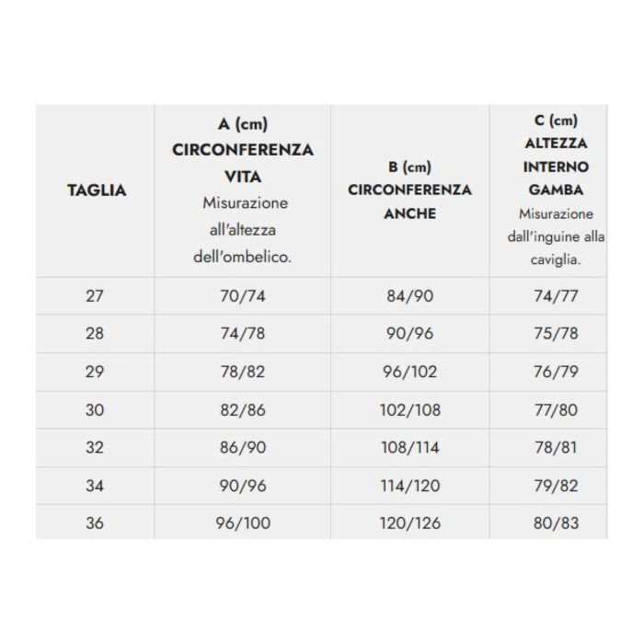The image size is (644, 644).
Task: Click the 108/114 hip circumference cell
Action: (409, 448)
